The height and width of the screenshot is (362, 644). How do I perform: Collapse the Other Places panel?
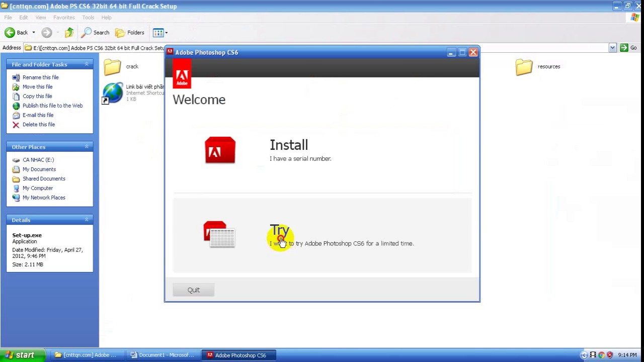(86, 147)
